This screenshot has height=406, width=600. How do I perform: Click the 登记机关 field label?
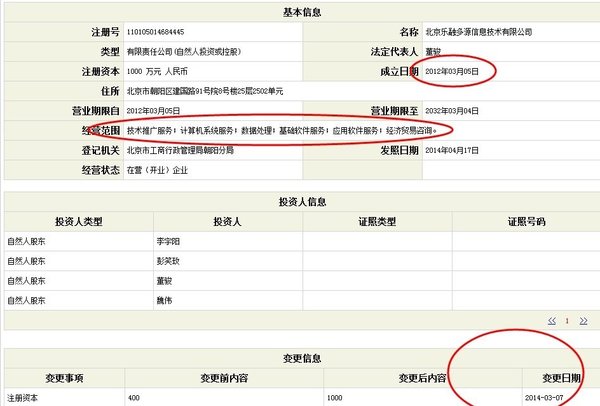[101, 150]
